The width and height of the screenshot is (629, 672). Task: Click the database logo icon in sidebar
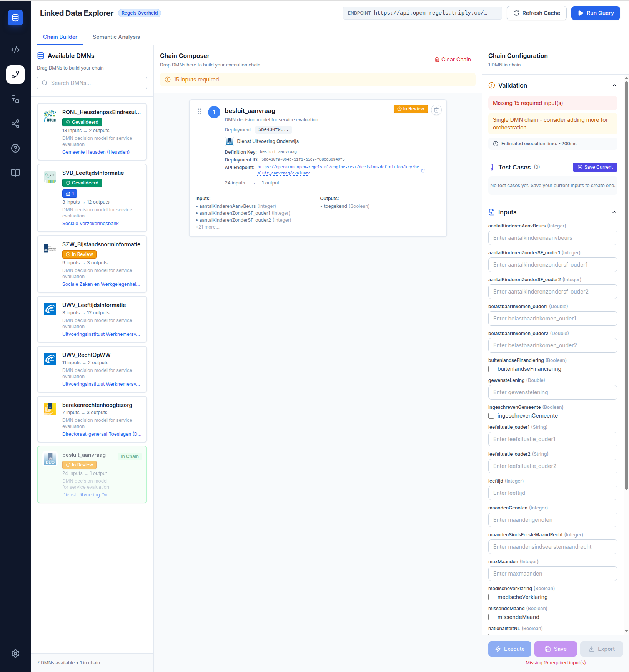click(15, 18)
